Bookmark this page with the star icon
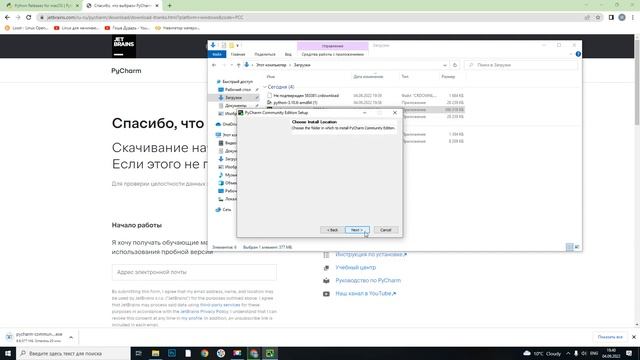 coord(598,18)
